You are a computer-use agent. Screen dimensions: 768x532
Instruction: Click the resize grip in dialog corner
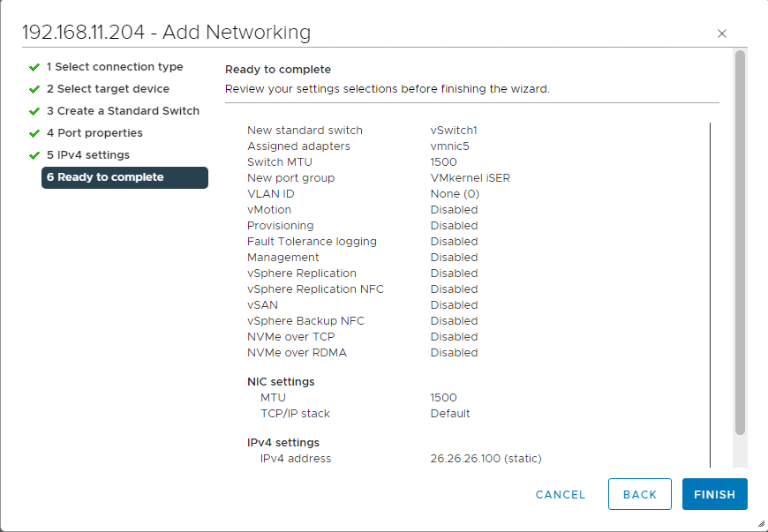761,524
